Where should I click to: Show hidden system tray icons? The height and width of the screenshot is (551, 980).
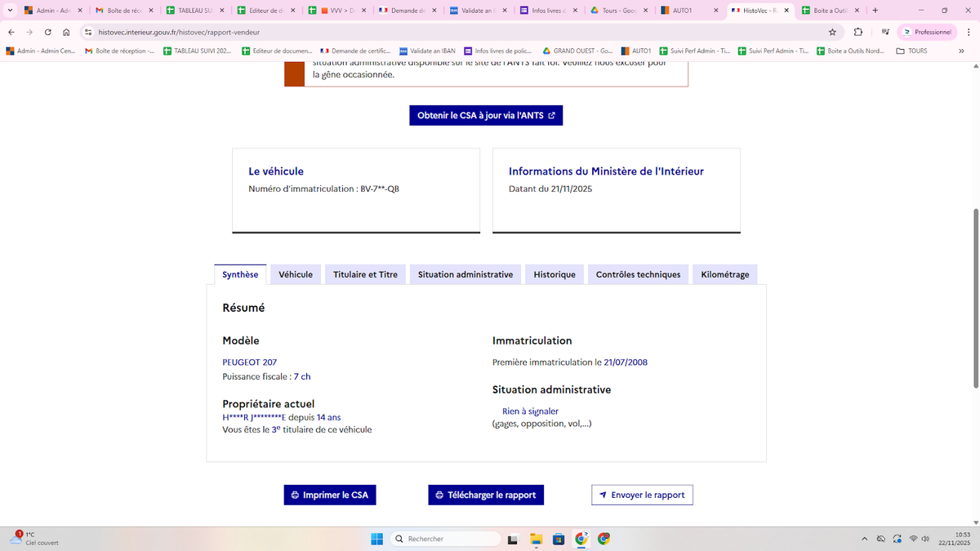click(x=864, y=539)
